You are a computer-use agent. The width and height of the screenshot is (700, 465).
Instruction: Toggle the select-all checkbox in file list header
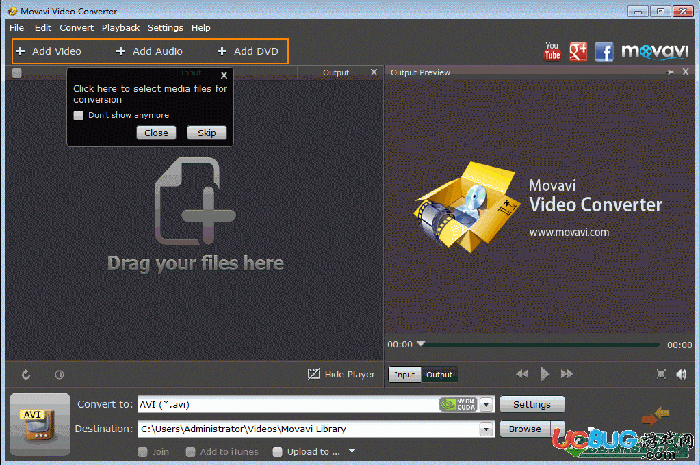(17, 73)
